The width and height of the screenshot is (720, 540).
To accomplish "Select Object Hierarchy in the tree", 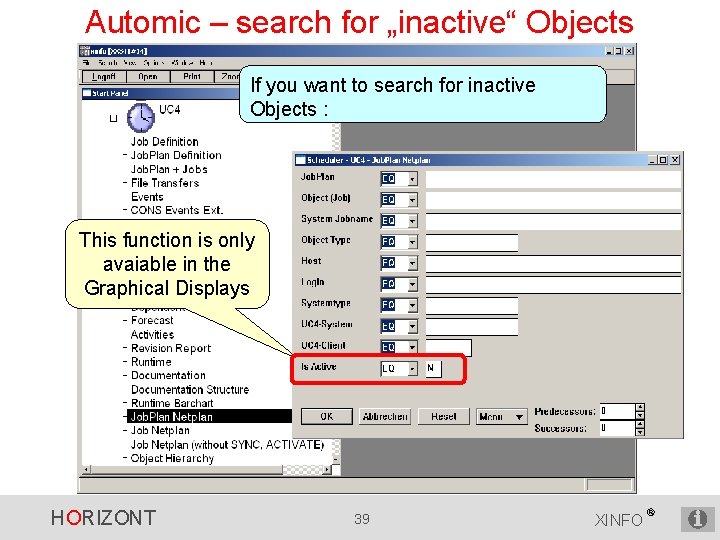I will (x=172, y=458).
